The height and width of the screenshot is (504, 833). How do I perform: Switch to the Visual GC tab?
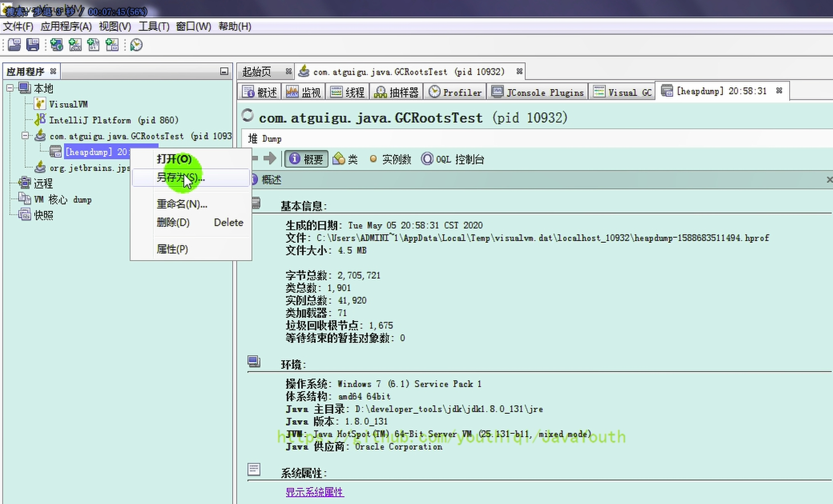tap(623, 92)
